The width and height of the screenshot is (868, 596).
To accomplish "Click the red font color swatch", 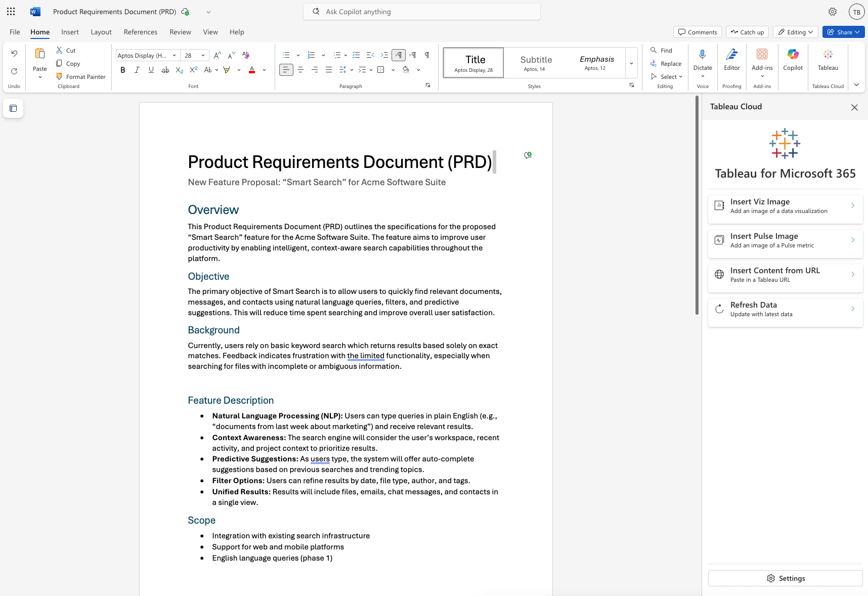I will click(x=252, y=70).
